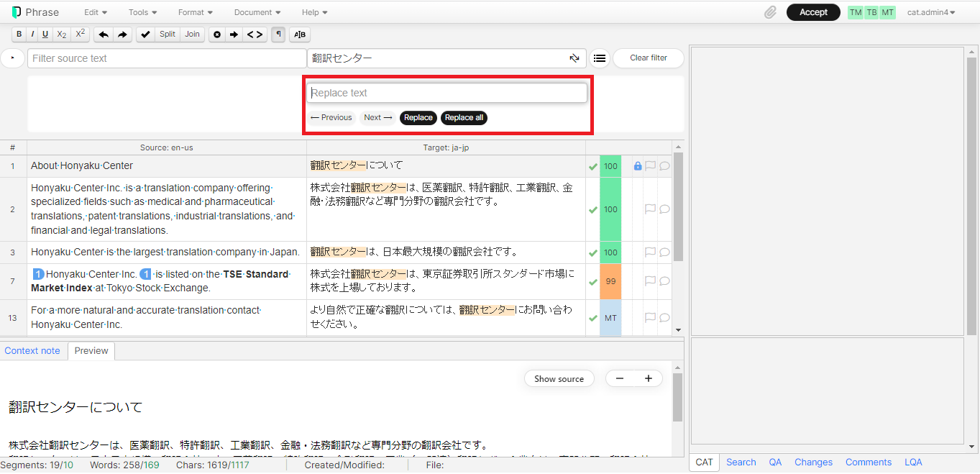
Task: Click the Replace text input field
Action: point(447,93)
